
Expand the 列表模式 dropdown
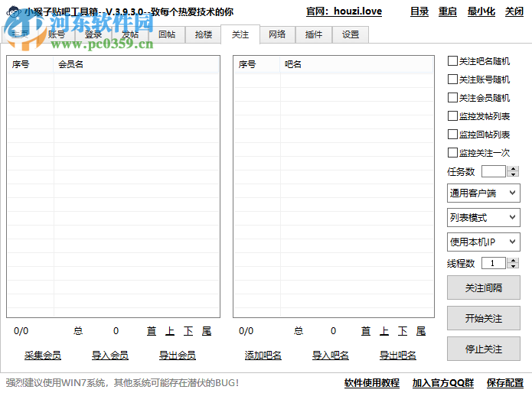tap(484, 217)
